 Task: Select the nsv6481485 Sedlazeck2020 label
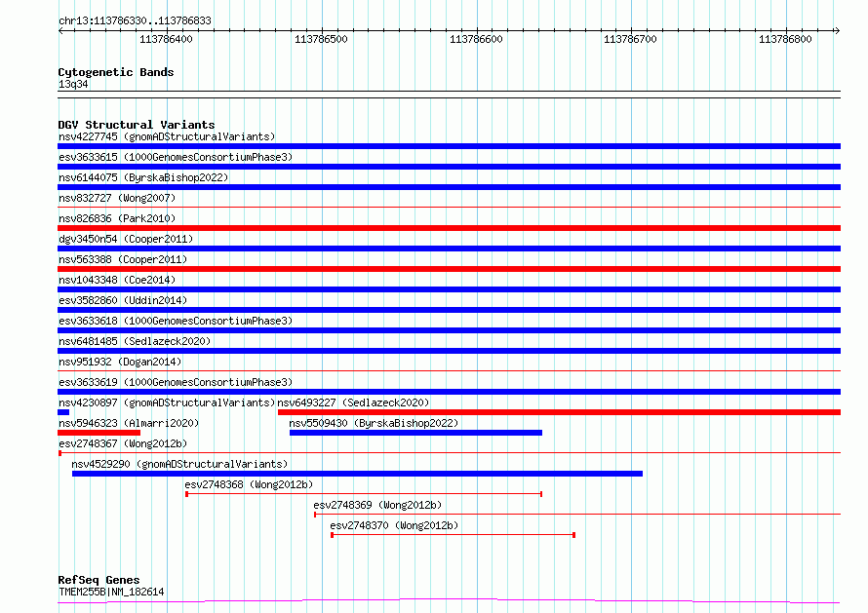(135, 341)
